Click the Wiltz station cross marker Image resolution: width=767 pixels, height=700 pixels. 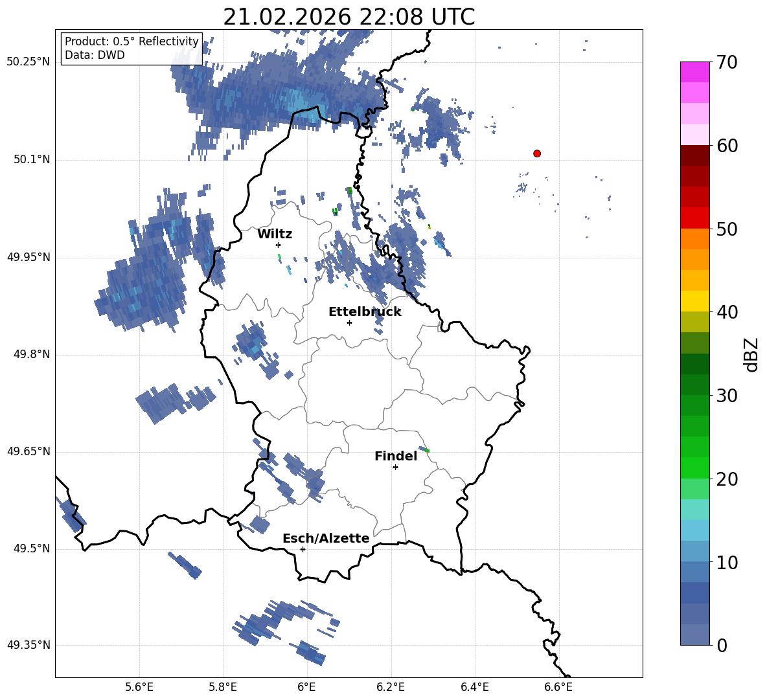[279, 245]
